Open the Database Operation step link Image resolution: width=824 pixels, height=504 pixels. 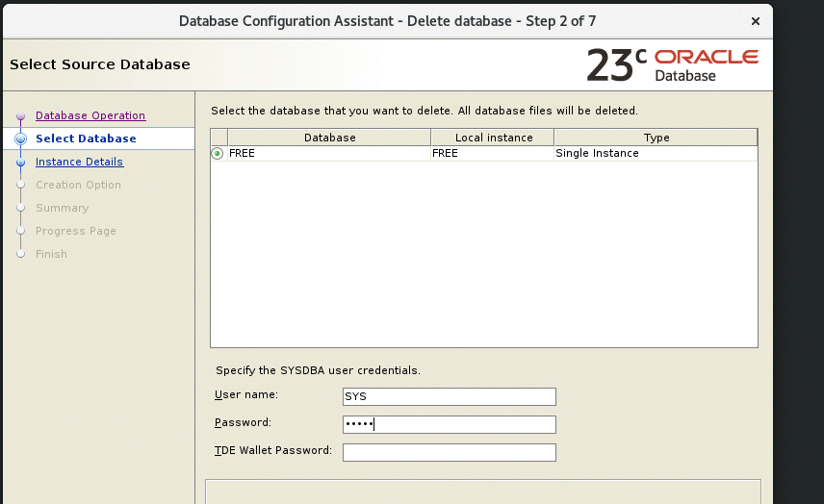90,115
